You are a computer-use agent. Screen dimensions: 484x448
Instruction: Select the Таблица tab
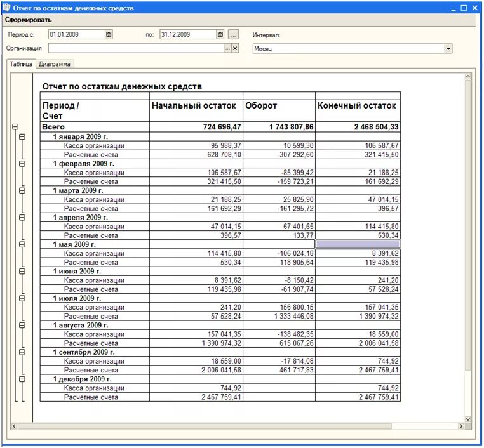pos(21,64)
